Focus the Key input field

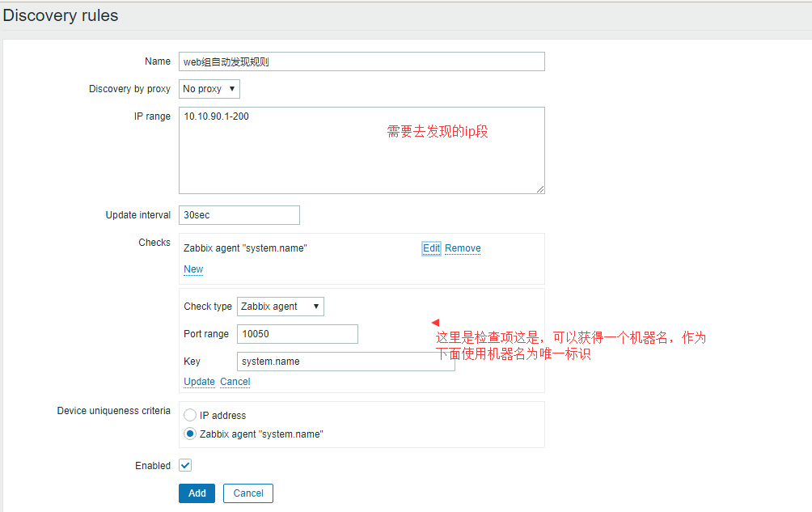coord(345,362)
